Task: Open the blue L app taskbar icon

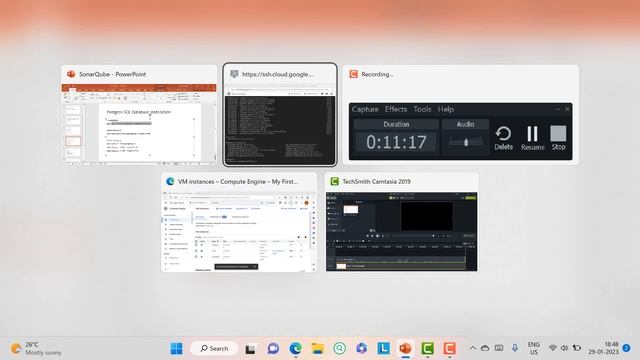Action: (383, 349)
